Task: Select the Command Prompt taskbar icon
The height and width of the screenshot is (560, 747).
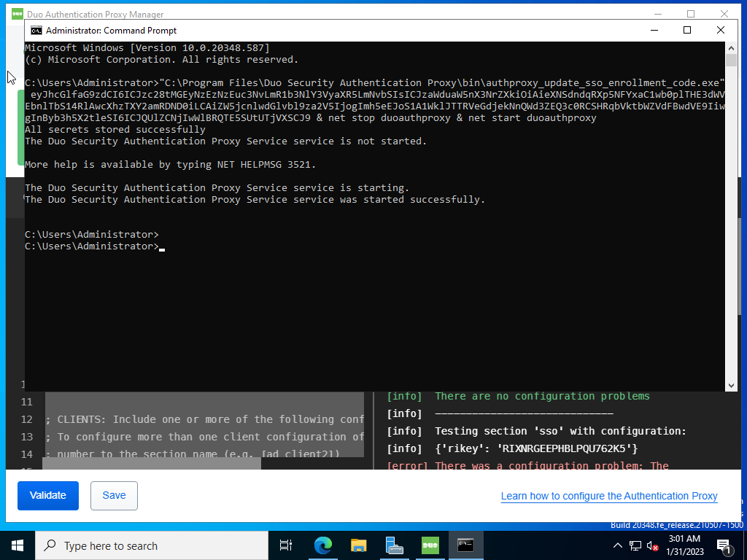Action: click(x=465, y=545)
